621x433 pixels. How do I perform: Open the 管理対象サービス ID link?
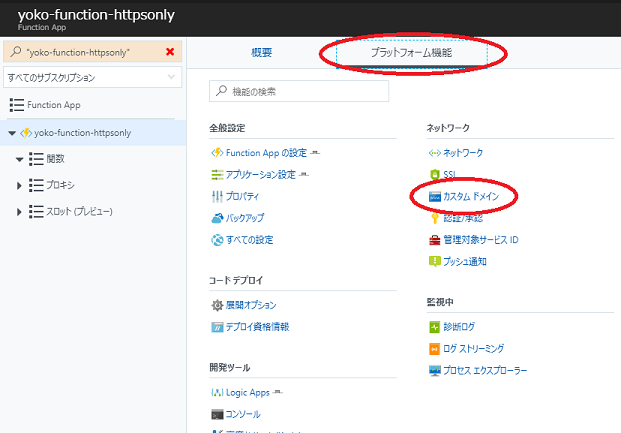pos(481,240)
